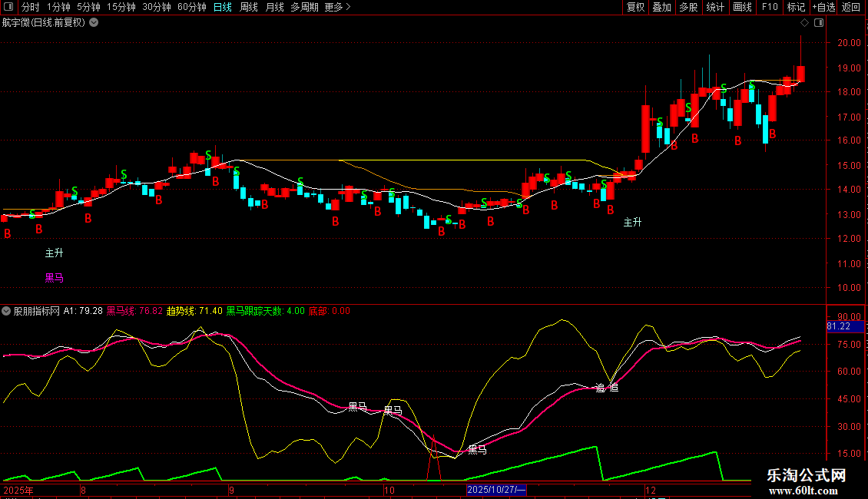Click the 趋势线: 71.40 legend label
Viewport: 868px width, 499px height.
[194, 311]
